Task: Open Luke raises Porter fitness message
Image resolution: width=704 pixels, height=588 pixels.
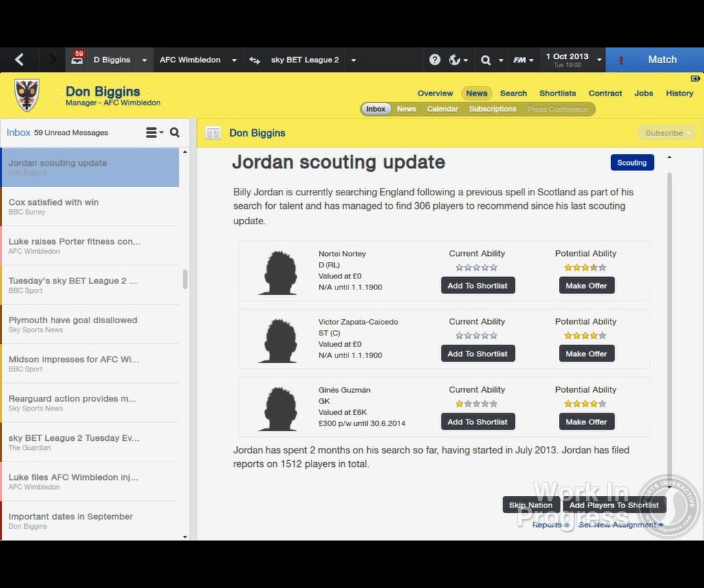Action: pyautogui.click(x=90, y=246)
